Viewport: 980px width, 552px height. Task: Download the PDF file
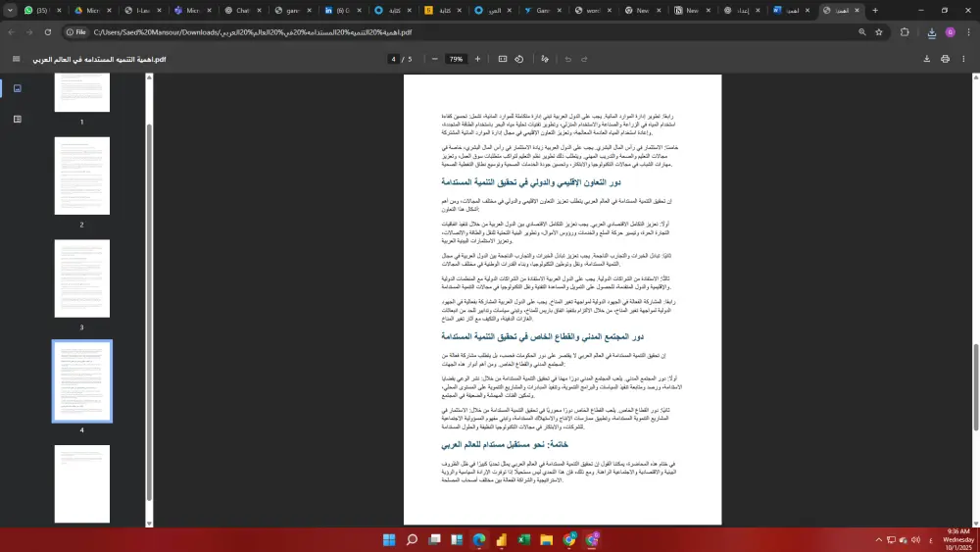[927, 59]
